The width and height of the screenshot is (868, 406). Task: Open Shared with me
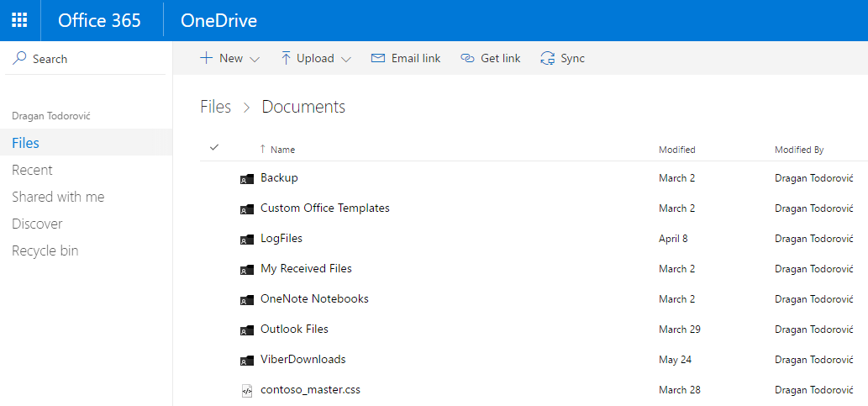tap(58, 197)
